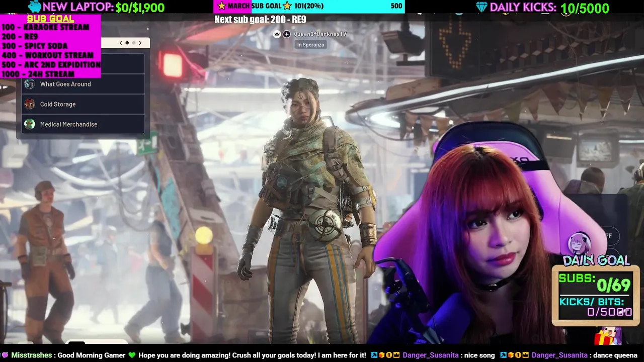This screenshot has height=362, width=644.
Task: Open the Medical Merchandise quest
Action: click(x=83, y=124)
